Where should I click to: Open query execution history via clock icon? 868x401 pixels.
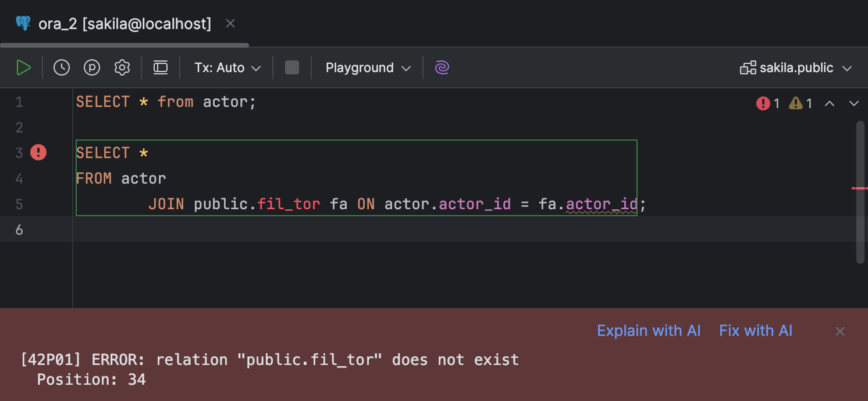tap(61, 67)
